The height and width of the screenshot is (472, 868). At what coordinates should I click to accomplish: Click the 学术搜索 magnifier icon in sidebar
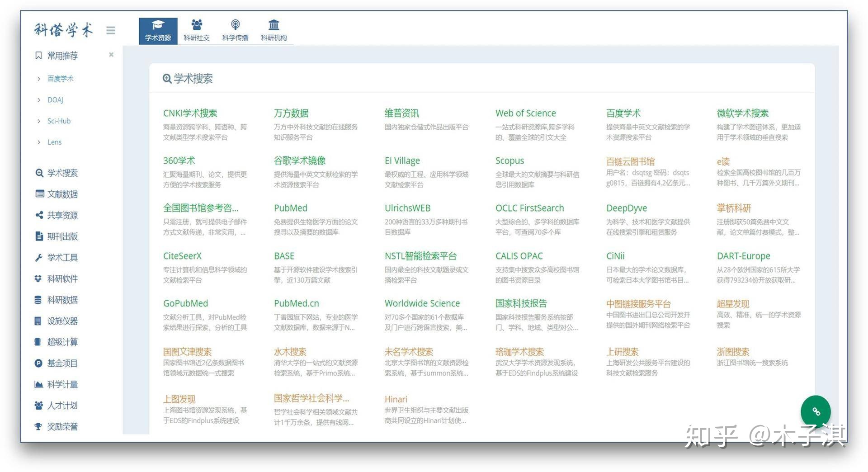39,173
